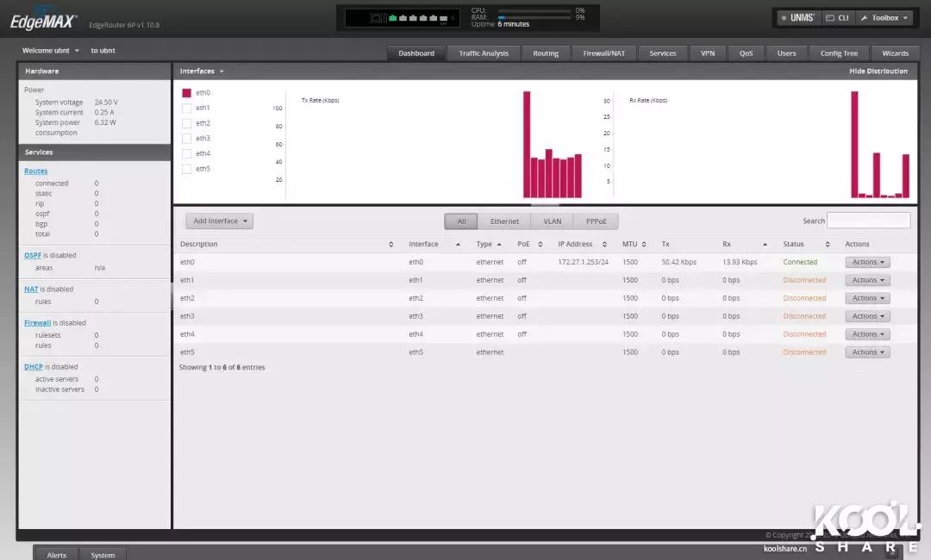
Task: Open Actions dropdown for eth0
Action: coord(867,262)
